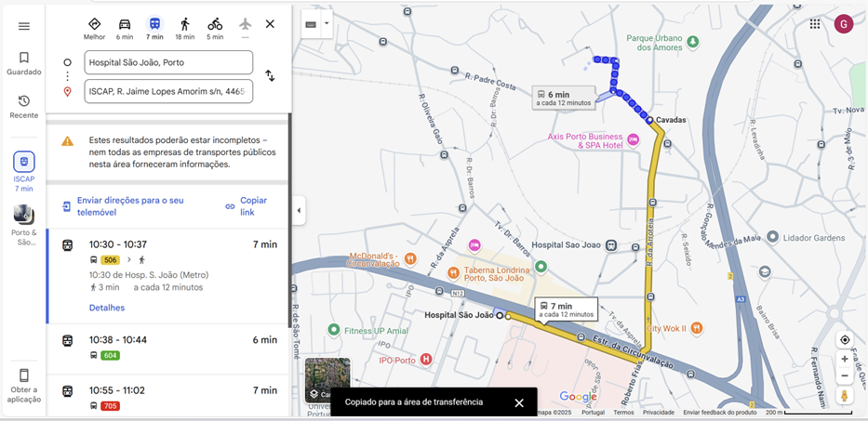868x421 pixels.
Task: Open Recente history
Action: pos(24,107)
